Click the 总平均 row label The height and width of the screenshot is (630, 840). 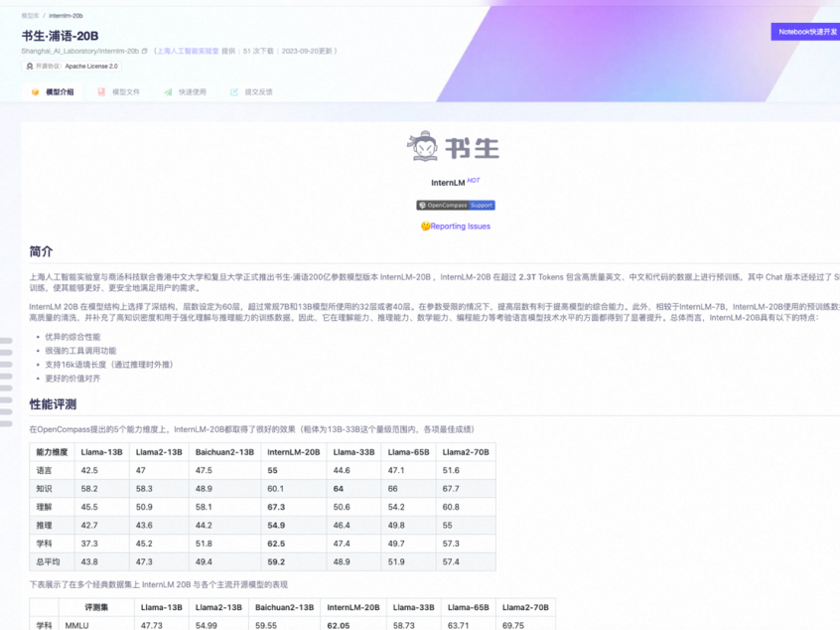coord(49,561)
